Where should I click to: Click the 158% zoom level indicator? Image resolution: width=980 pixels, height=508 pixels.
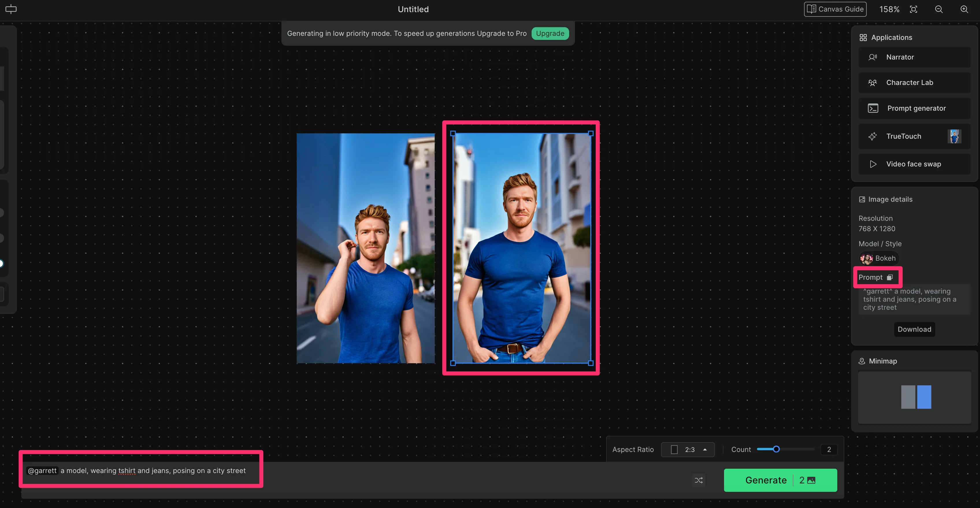pyautogui.click(x=889, y=9)
